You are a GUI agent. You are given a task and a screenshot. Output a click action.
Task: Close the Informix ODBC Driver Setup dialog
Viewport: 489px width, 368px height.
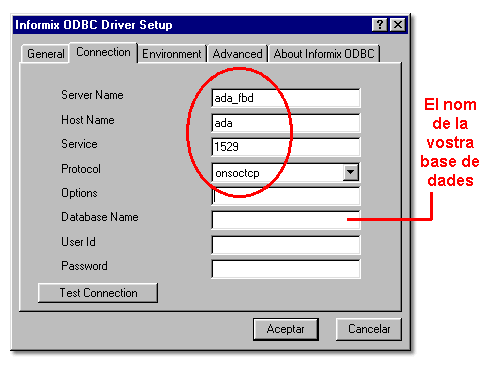pyautogui.click(x=398, y=25)
